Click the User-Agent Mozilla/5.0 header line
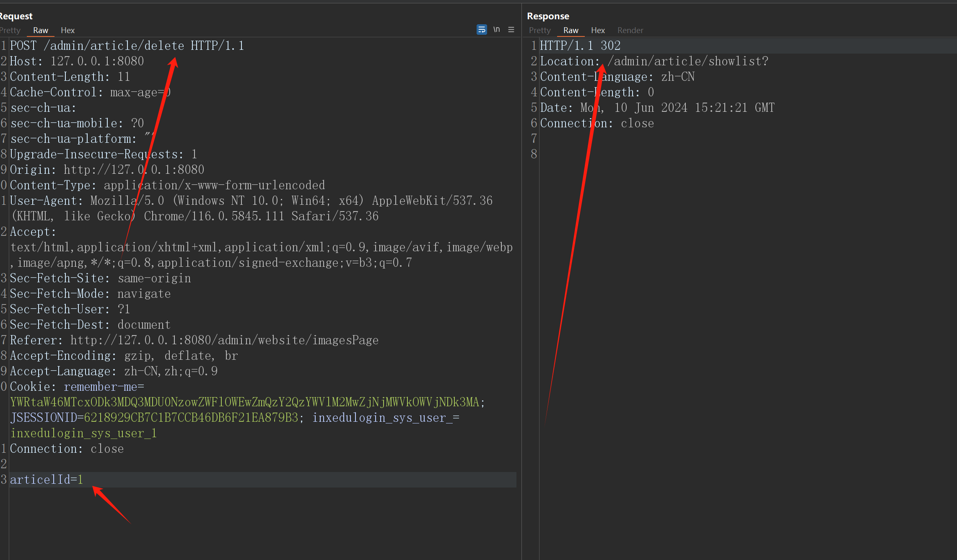 coord(252,201)
